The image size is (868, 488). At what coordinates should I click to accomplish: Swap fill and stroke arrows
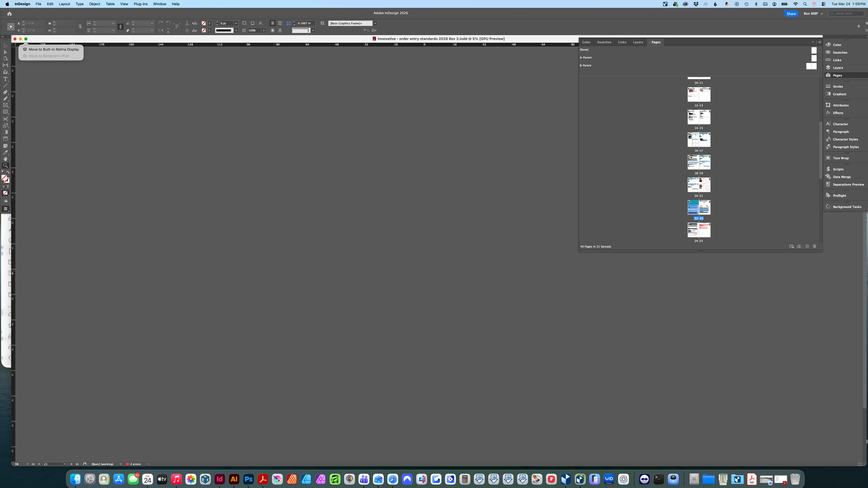pyautogui.click(x=8, y=172)
